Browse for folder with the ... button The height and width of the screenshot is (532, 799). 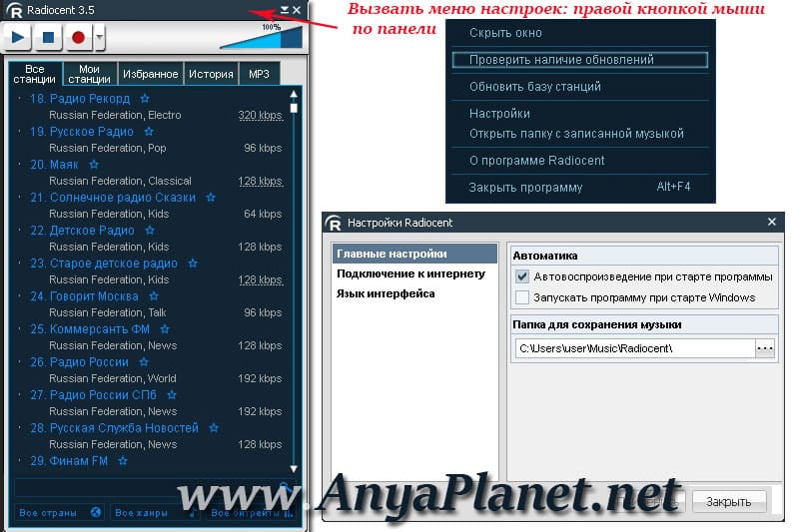pyautogui.click(x=765, y=348)
